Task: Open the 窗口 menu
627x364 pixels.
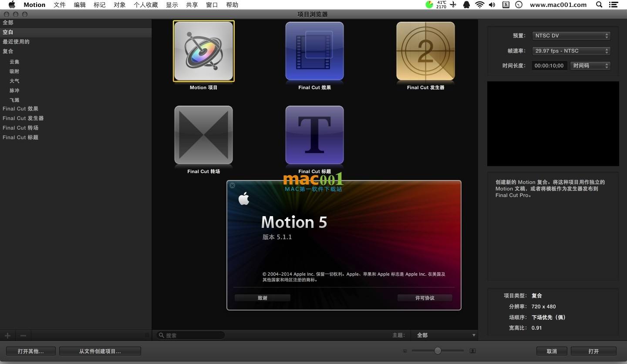Action: 212,5
